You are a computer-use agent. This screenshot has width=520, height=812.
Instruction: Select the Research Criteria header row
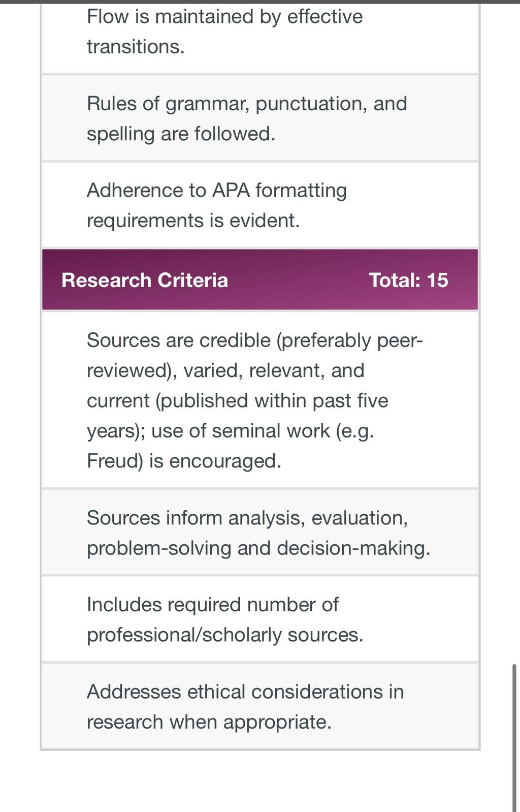(260, 279)
